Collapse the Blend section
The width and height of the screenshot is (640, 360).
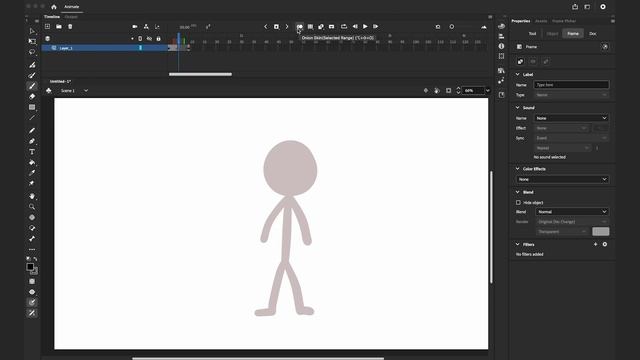(518, 192)
